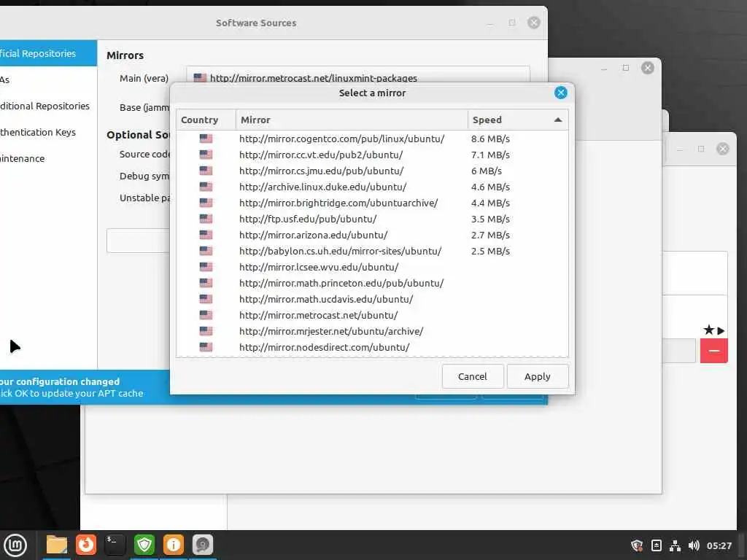The image size is (747, 560).
Task: Click the US flag beside archive.linux.duke.edu
Action: tap(206, 187)
